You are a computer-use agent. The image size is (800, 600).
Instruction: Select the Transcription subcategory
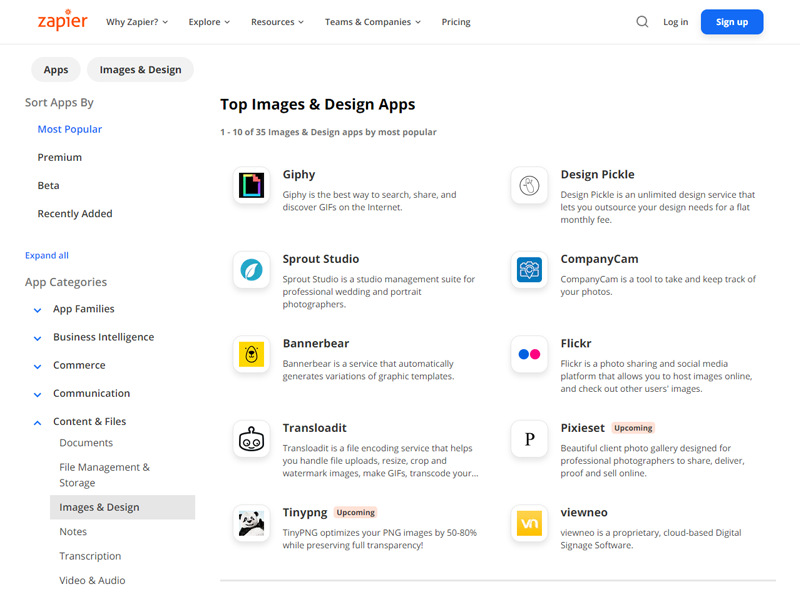pos(90,556)
